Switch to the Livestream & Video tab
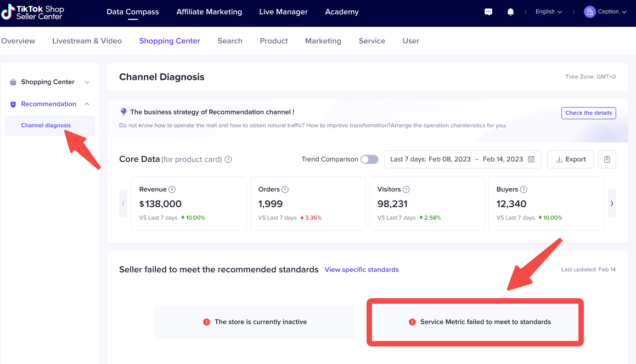 click(x=87, y=41)
